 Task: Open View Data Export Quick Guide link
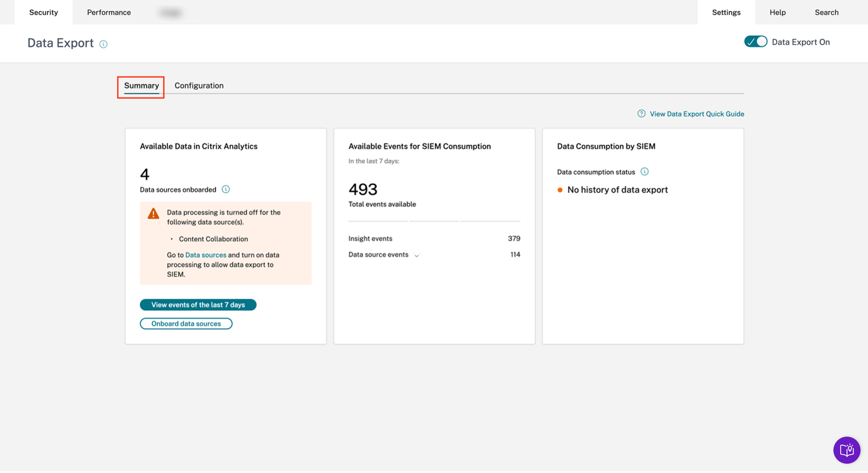click(696, 114)
